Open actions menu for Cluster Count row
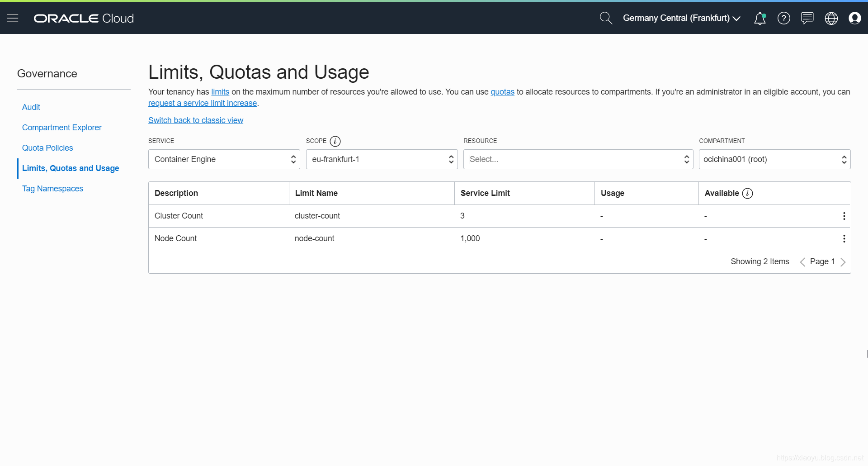This screenshot has height=466, width=868. [x=844, y=216]
